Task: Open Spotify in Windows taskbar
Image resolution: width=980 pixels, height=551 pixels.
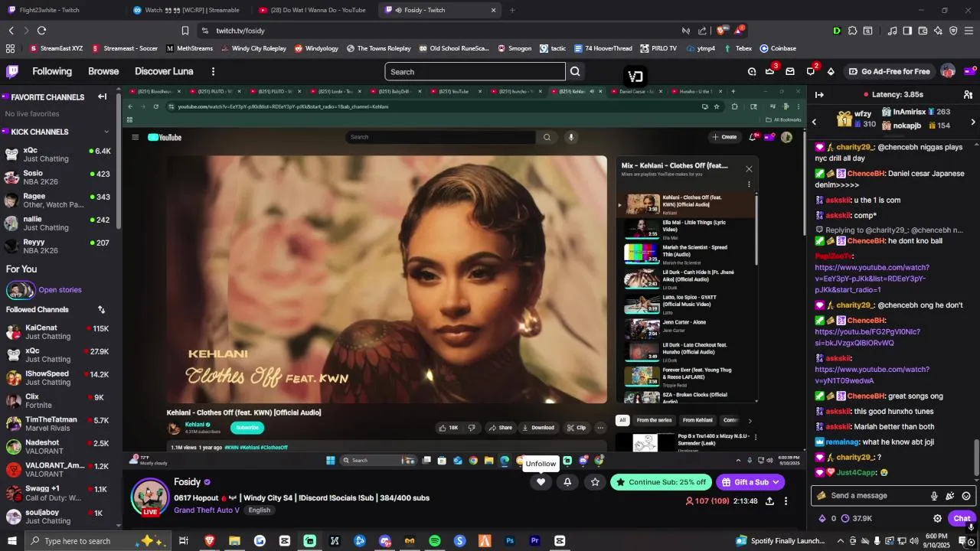Action: (434, 541)
